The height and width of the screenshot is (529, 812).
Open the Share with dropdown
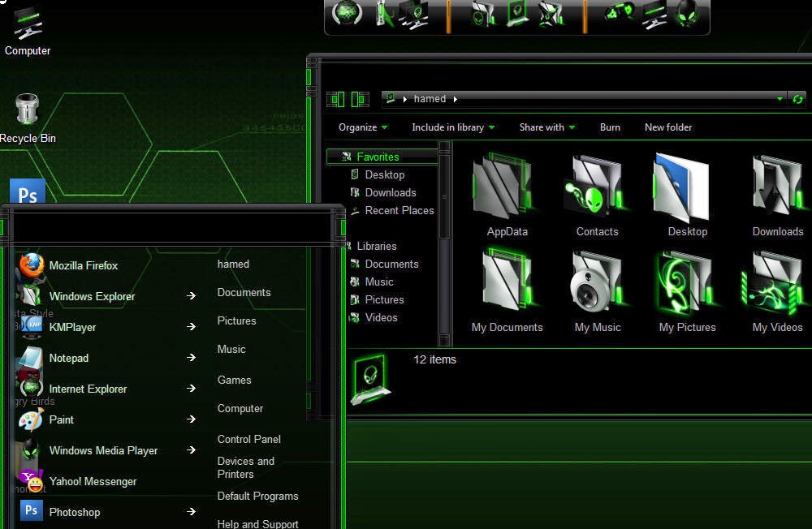[x=547, y=127]
